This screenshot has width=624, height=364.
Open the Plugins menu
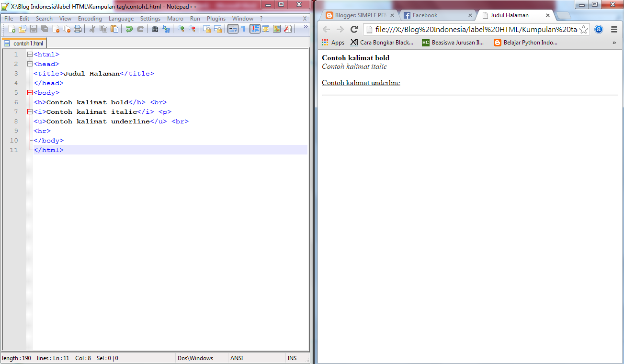(x=216, y=19)
